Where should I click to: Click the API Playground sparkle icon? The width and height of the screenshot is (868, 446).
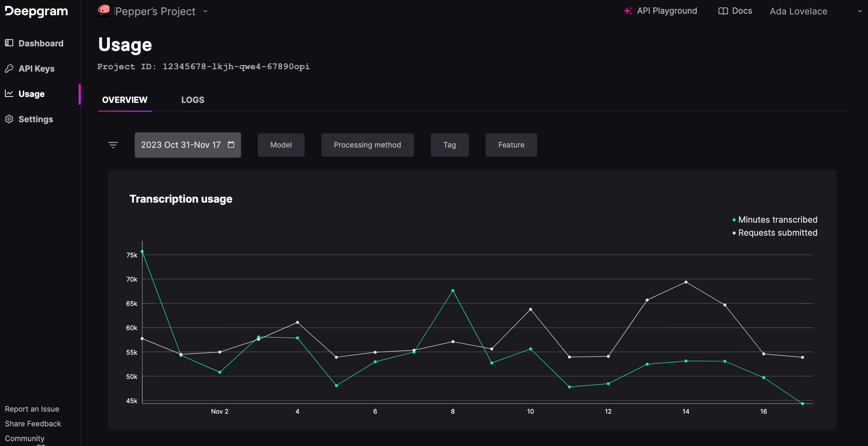click(628, 11)
